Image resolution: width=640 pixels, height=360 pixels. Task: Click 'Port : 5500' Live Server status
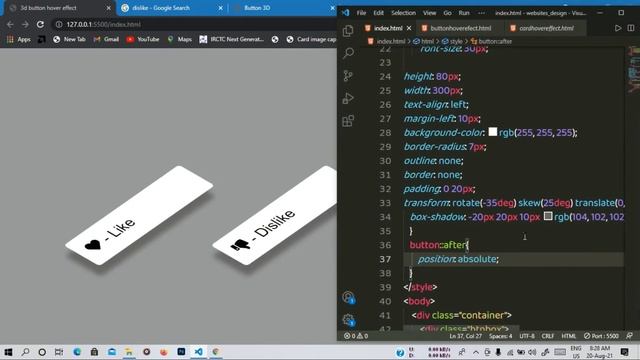pos(601,336)
